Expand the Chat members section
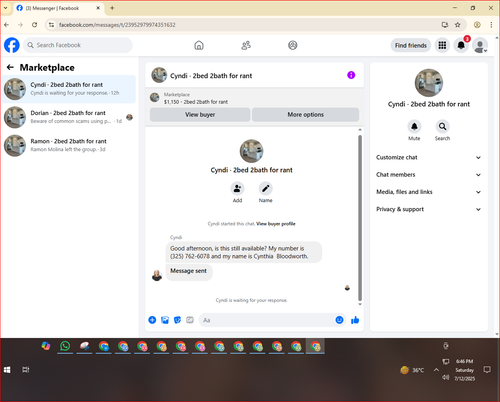The width and height of the screenshot is (500, 402). coord(428,175)
